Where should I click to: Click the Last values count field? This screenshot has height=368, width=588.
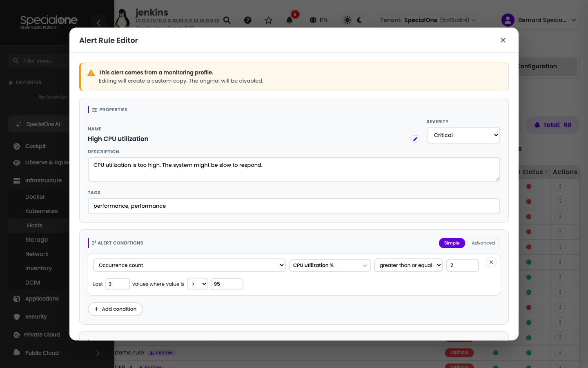coord(118,284)
